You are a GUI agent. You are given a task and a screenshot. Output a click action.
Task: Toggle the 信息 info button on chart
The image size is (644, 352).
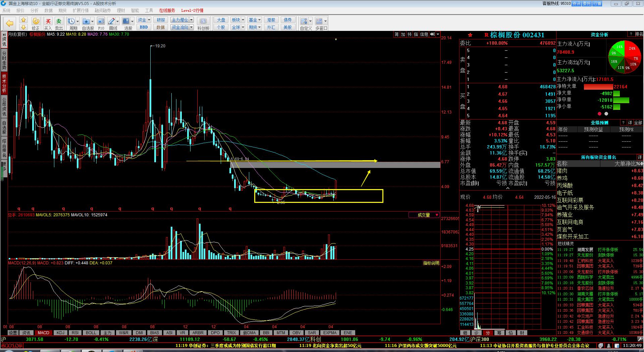[x=424, y=34]
